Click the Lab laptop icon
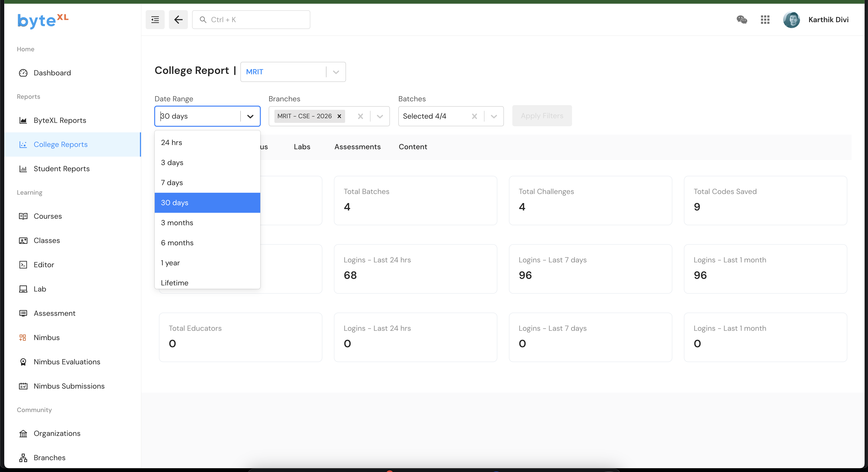The height and width of the screenshot is (472, 868). 23,289
